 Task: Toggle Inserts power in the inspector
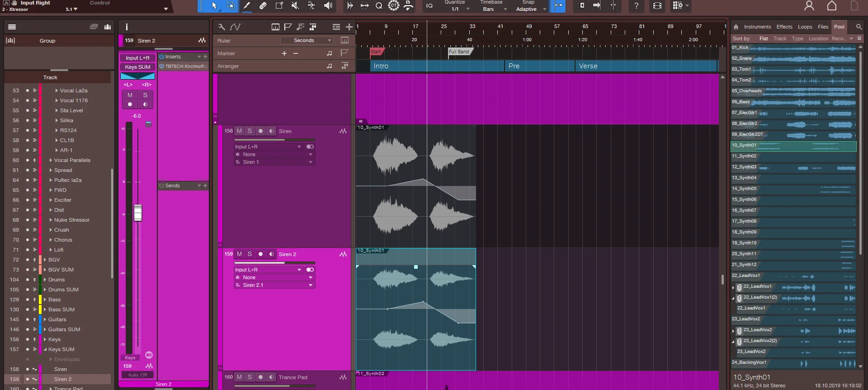pos(161,57)
